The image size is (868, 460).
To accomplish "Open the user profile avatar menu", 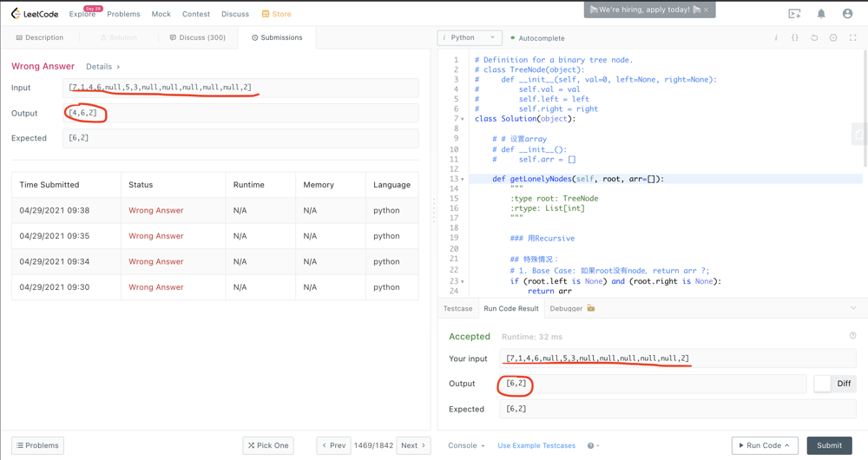I will 847,14.
